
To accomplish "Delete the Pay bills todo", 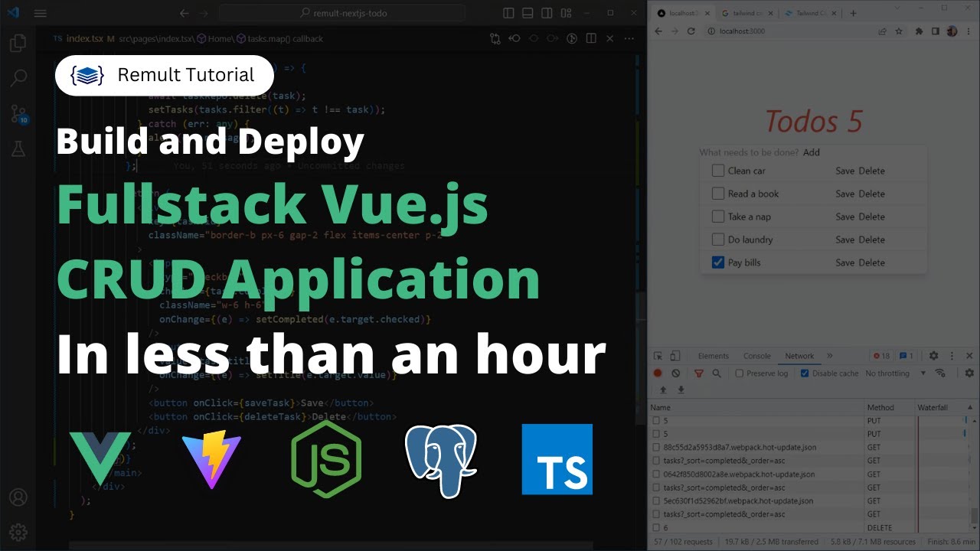I will 871,262.
